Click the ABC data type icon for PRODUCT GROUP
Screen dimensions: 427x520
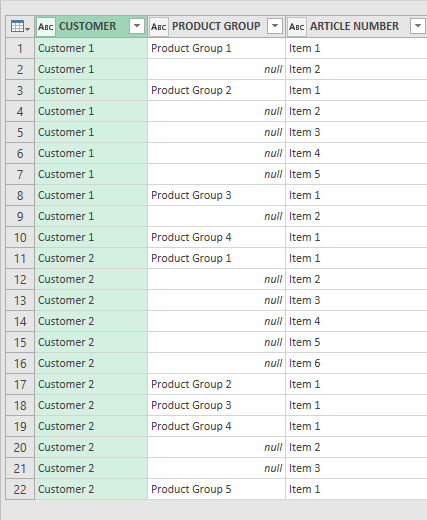[x=159, y=27]
